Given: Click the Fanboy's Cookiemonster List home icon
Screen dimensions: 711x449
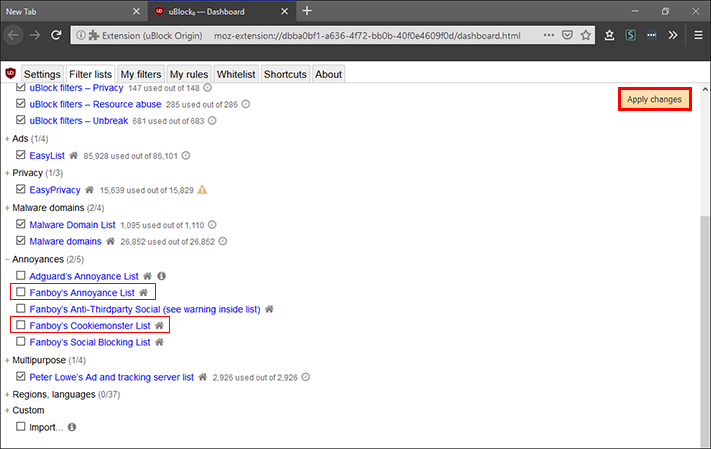Looking at the screenshot, I should pos(159,326).
